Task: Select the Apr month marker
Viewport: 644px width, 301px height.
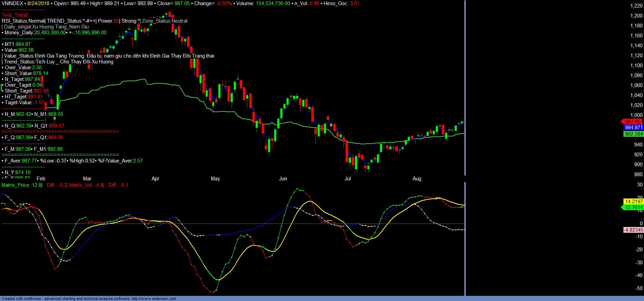Action: pos(155,179)
